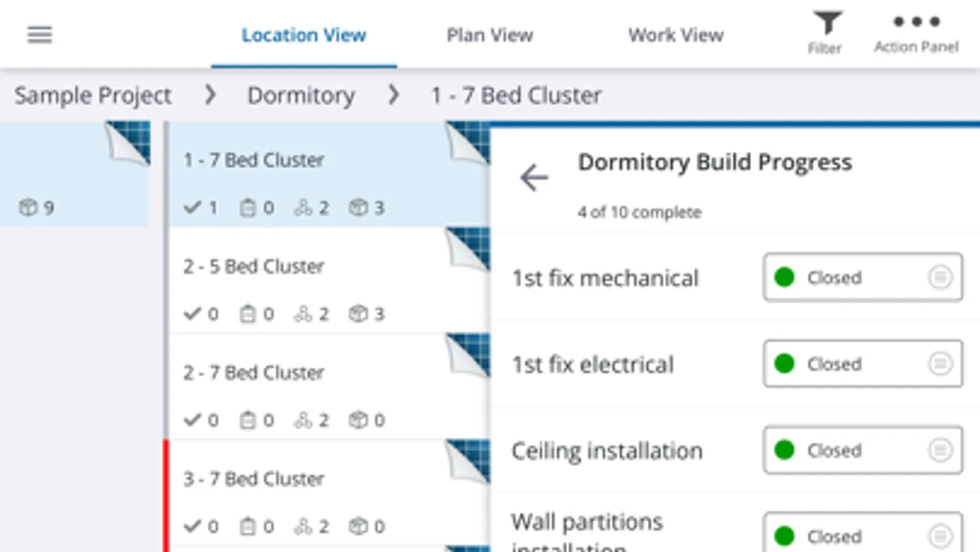Click the list icon in Ceiling installation status
The image size is (980, 552).
click(x=940, y=450)
